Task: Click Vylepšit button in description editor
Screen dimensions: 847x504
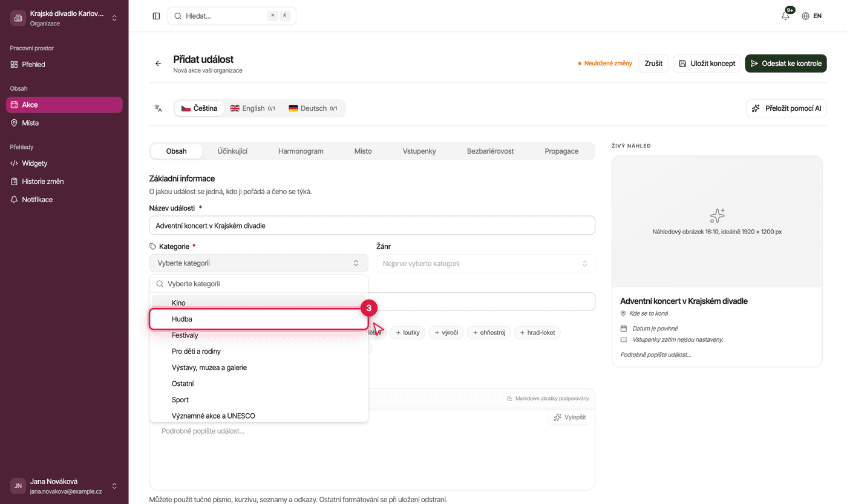Action: 569,417
